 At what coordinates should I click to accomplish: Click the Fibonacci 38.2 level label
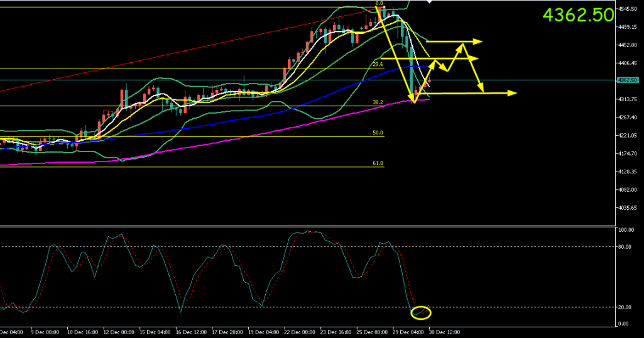(x=378, y=102)
